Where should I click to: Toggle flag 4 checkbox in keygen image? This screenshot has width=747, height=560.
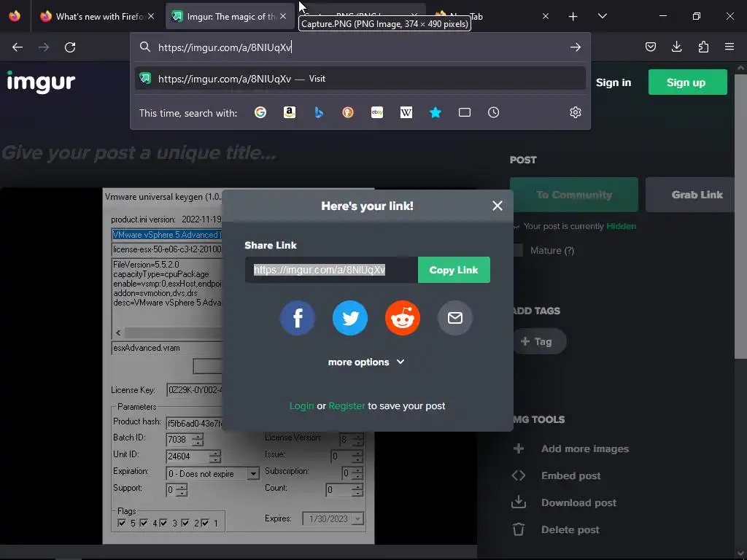(144, 523)
